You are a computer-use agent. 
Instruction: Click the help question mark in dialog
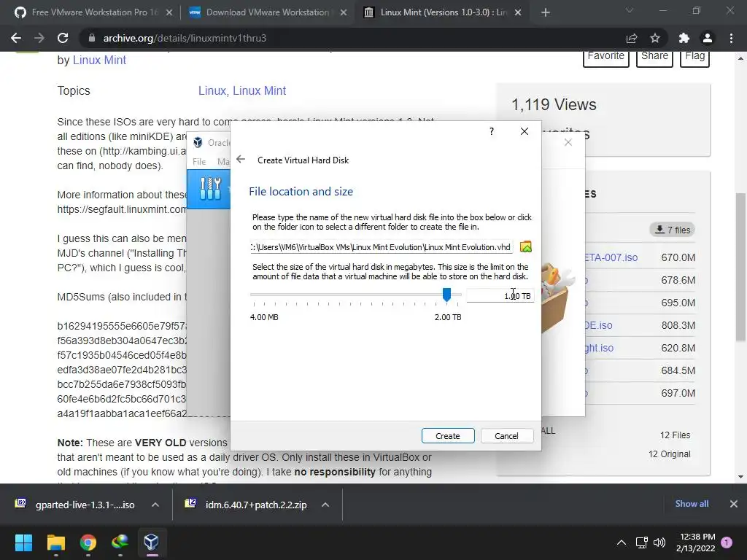(x=492, y=131)
